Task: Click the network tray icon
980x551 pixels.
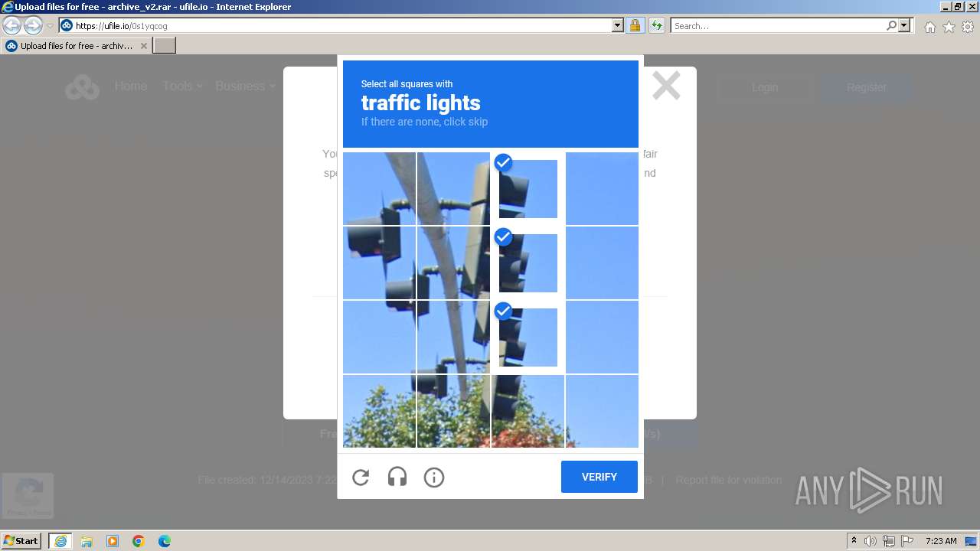Action: click(889, 541)
